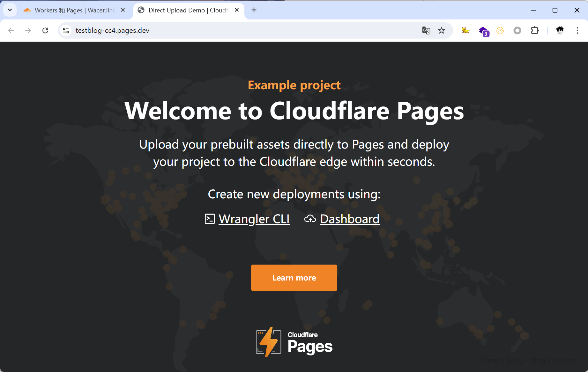This screenshot has height=372, width=588.
Task: Bookmark this page with the star icon
Action: point(442,31)
